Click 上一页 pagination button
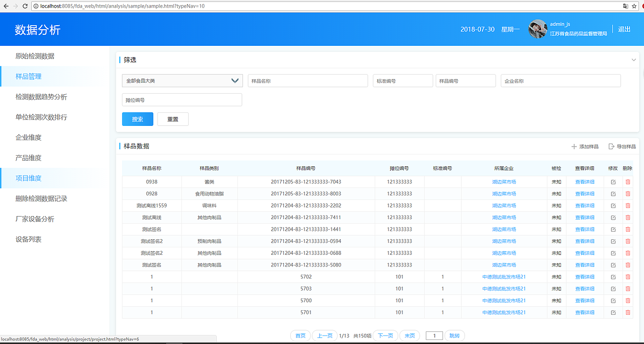 325,336
